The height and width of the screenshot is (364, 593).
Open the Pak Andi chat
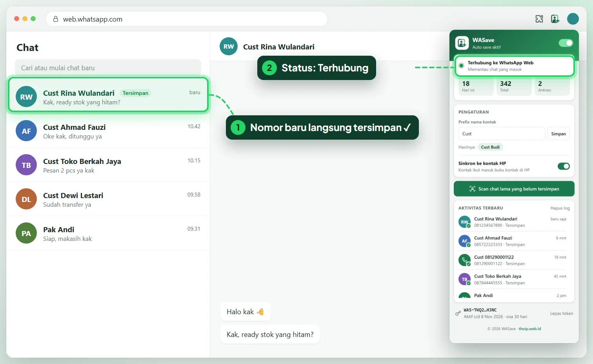click(108, 233)
